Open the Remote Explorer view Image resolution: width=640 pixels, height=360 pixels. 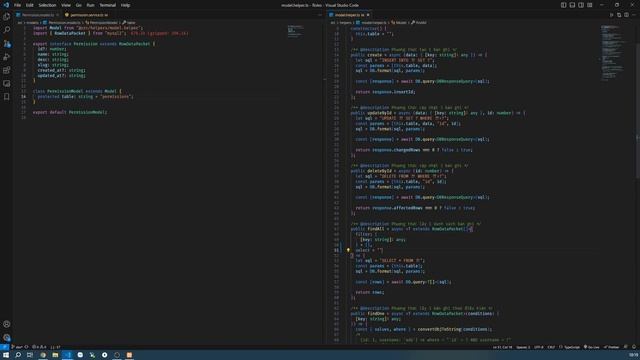click(7, 83)
